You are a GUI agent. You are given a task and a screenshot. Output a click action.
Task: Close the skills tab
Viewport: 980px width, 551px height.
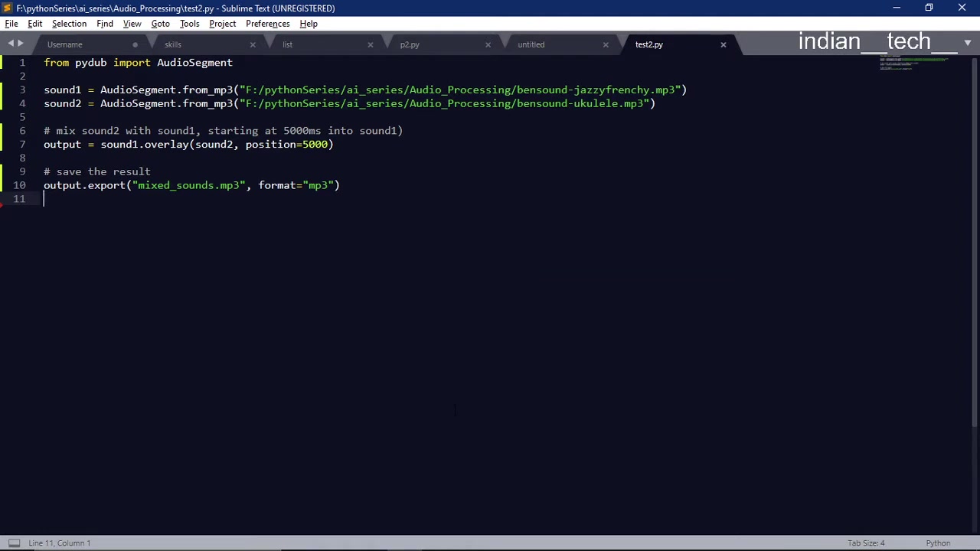coord(253,44)
